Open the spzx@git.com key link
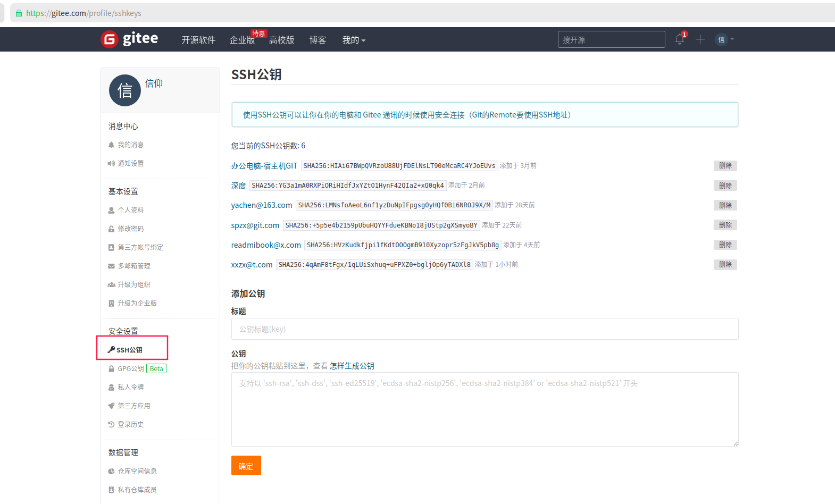This screenshot has height=504, width=835. (255, 225)
